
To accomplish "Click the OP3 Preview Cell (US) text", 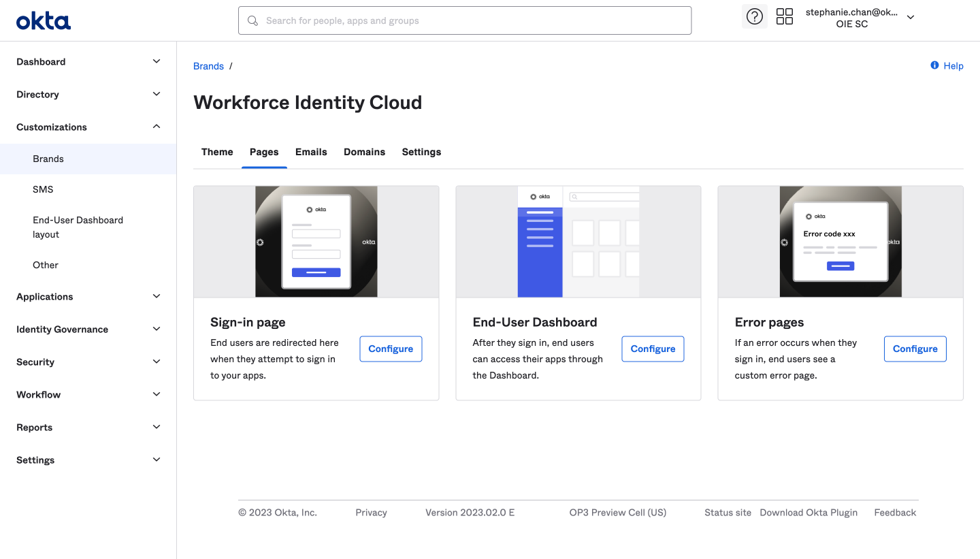I will pos(618,513).
